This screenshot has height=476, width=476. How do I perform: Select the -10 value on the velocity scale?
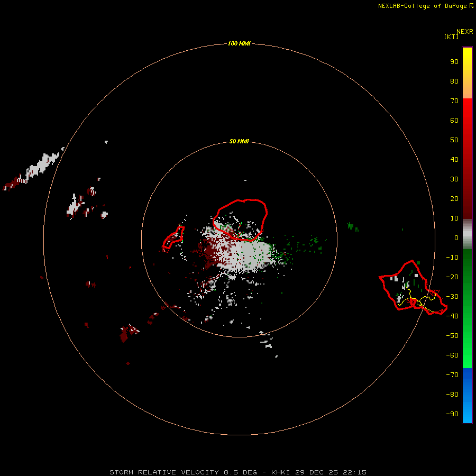(452, 258)
